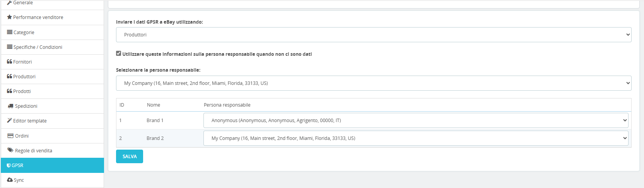Click the cloud upload icon beside Sync
Viewport: 644px width, 188px height.
(x=10, y=180)
